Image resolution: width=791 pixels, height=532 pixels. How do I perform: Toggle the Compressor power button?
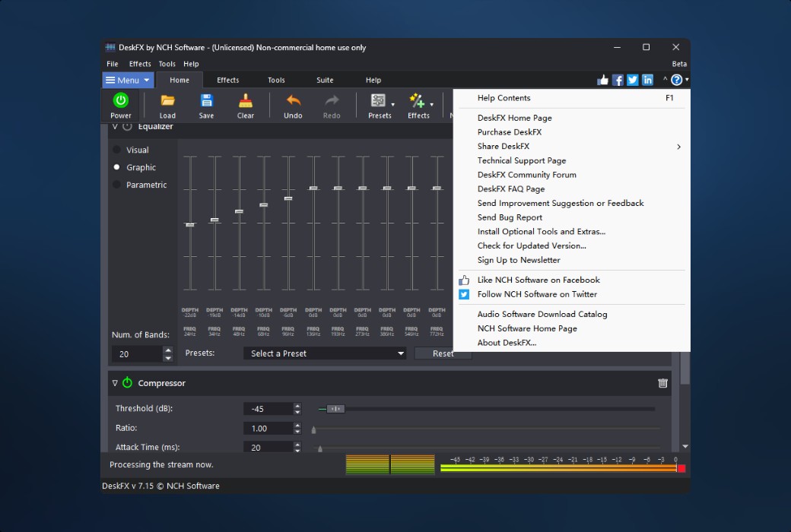(127, 383)
